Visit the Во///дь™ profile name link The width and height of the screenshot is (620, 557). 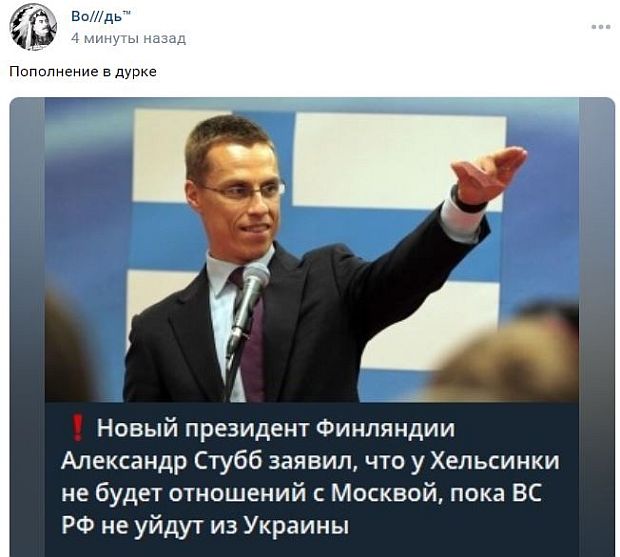pyautogui.click(x=101, y=17)
